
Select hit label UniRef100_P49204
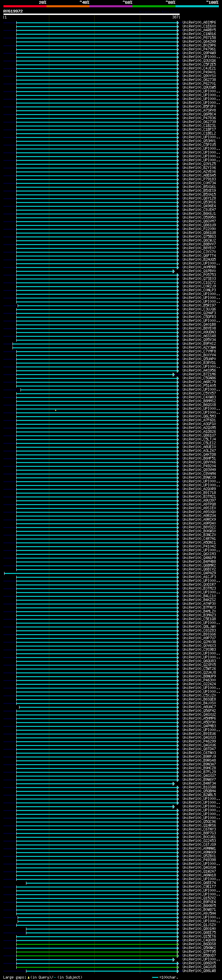199,465
